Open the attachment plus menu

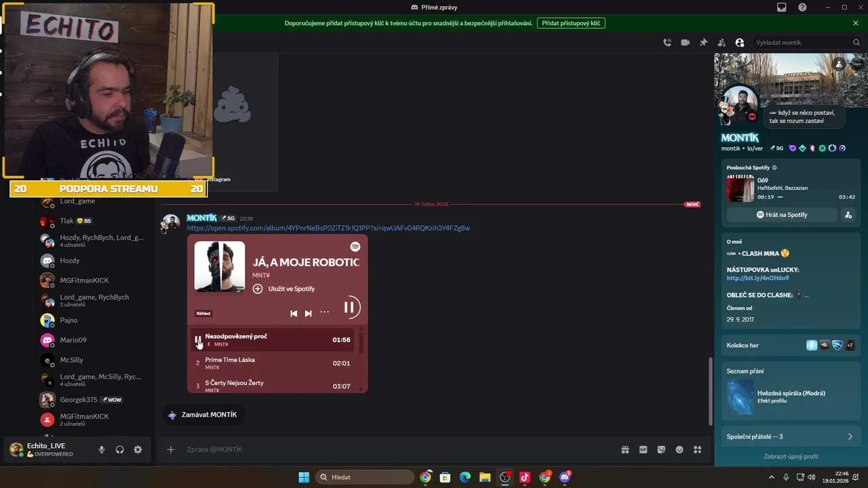(171, 449)
